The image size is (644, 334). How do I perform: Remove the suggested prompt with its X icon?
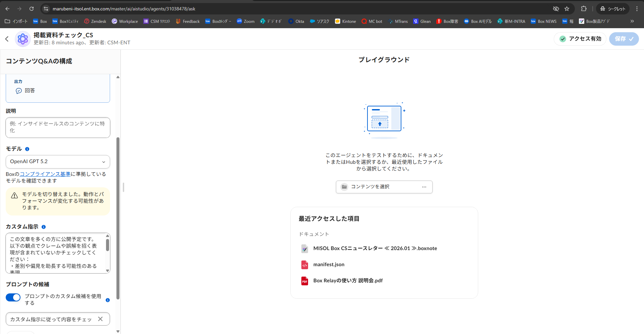tap(100, 319)
